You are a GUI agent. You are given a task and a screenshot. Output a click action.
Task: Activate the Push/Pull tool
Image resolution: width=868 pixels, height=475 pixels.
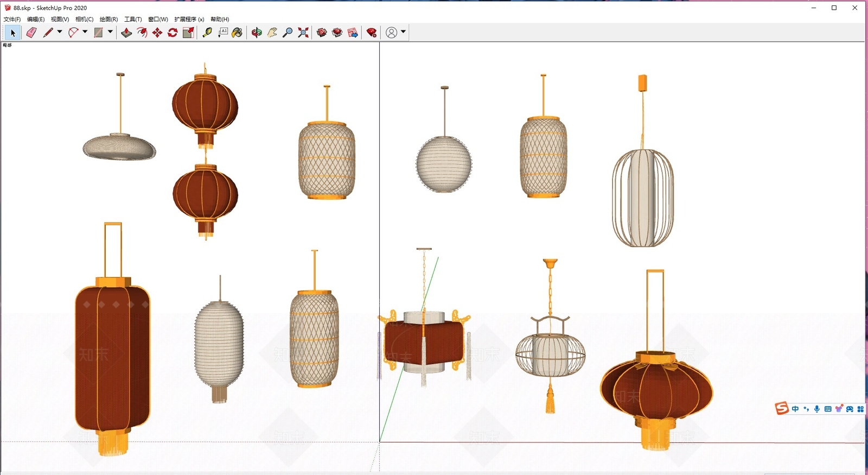point(126,33)
